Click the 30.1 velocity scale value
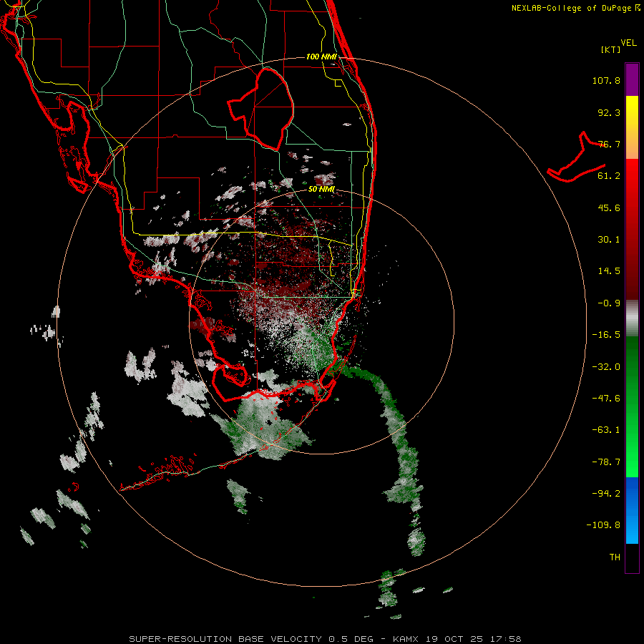The width and height of the screenshot is (644, 644). pyautogui.click(x=609, y=240)
